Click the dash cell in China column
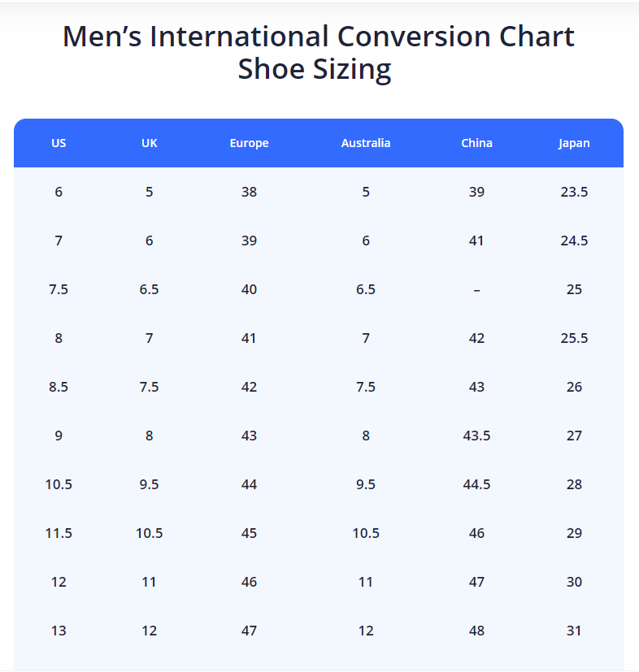Viewport: 639px width, 672px height. 476,289
